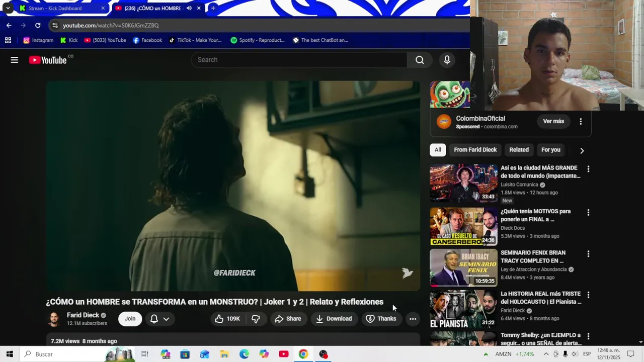This screenshot has width=644, height=362.
Task: Start voice search with microphone icon
Action: [x=447, y=60]
